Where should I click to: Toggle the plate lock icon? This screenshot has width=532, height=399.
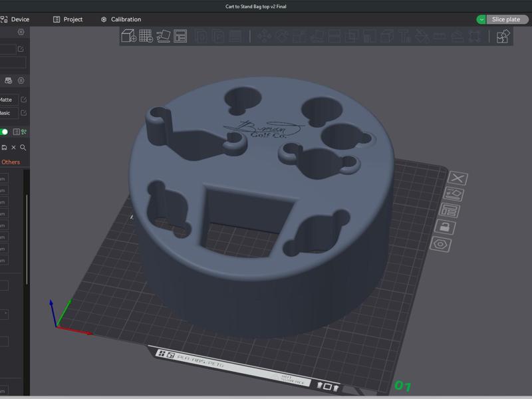pos(445,227)
